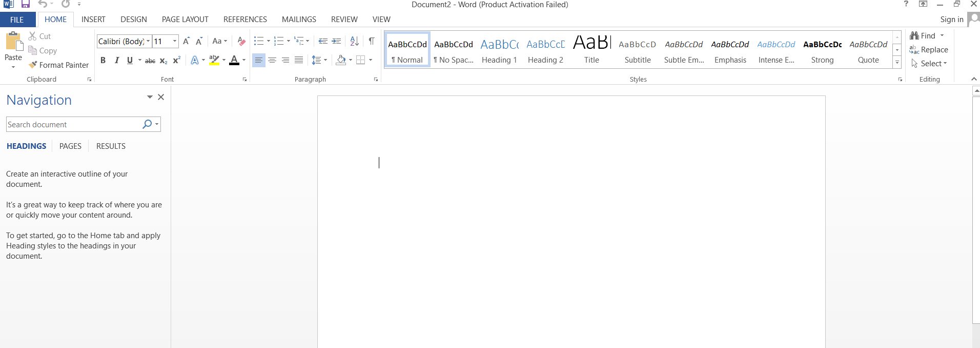Viewport: 980px width, 348px height.
Task: Toggle Show/Hide paragraph marks
Action: (x=372, y=41)
